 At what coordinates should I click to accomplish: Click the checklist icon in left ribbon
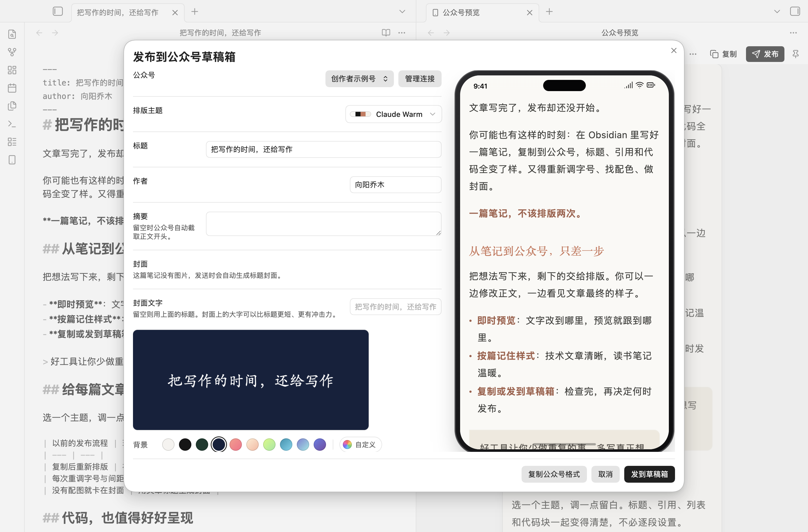(12, 142)
